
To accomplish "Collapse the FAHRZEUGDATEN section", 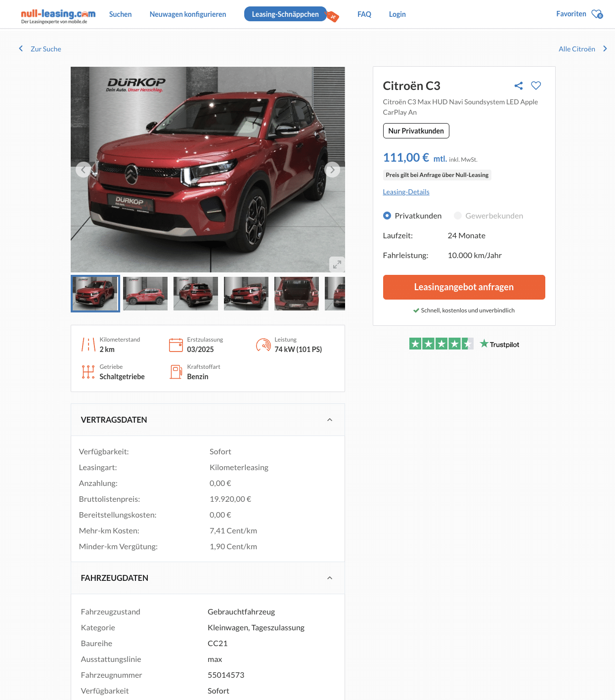I will pos(330,578).
